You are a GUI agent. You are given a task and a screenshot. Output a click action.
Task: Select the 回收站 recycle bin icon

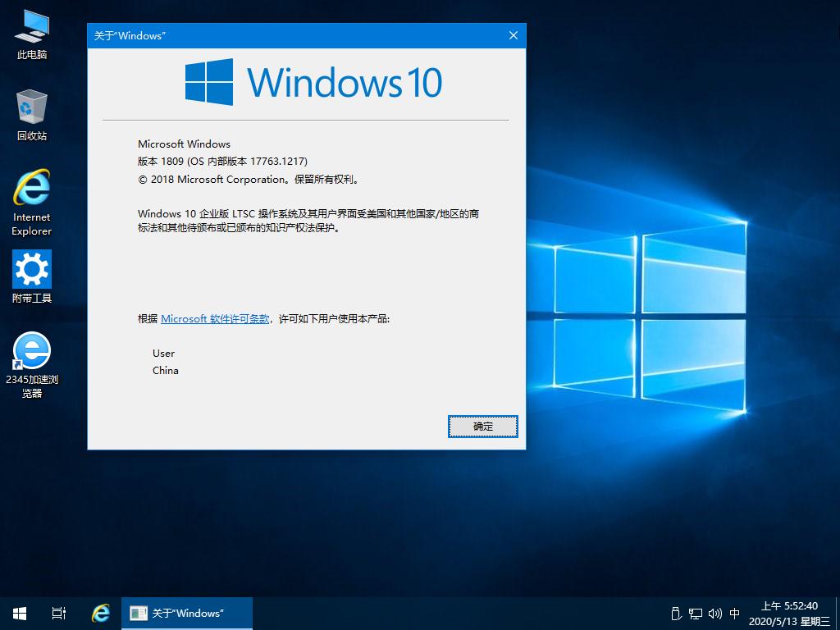(32, 115)
